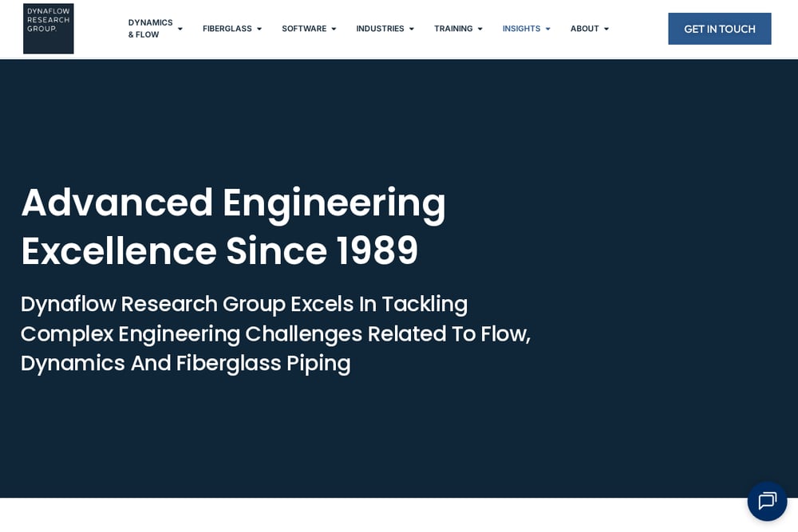The height and width of the screenshot is (532, 798).
Task: Expand the Insights dropdown arrow
Action: (548, 29)
